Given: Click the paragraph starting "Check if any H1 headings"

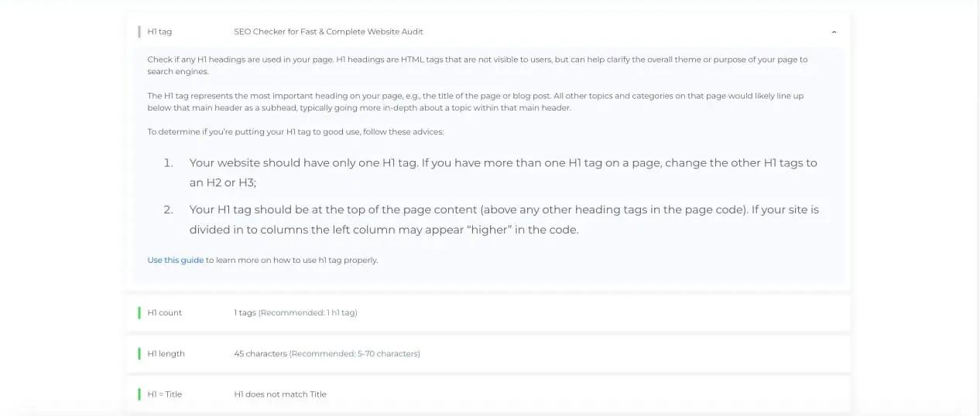Looking at the screenshot, I should [478, 65].
